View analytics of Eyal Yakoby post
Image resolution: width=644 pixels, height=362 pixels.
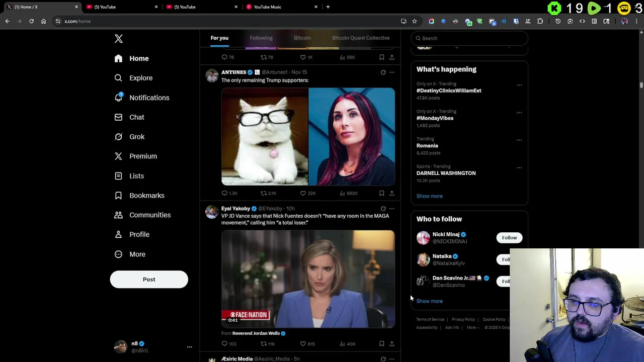(x=348, y=344)
